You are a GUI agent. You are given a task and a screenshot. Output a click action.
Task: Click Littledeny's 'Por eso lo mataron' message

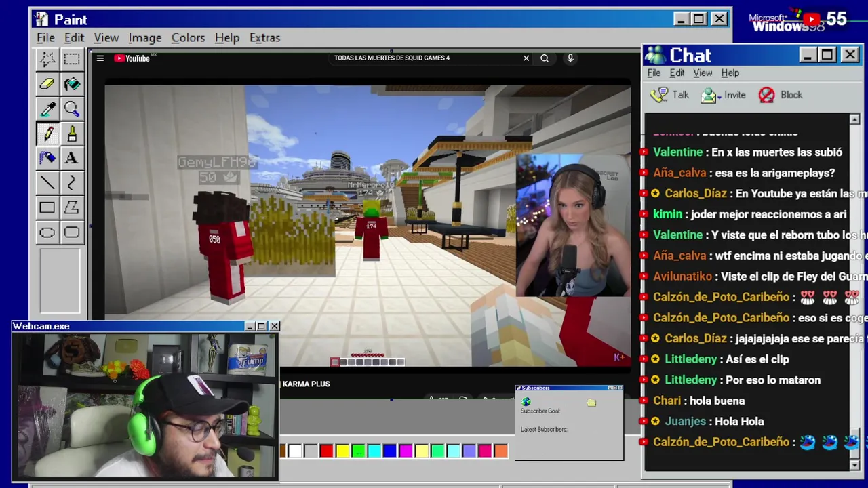click(743, 380)
